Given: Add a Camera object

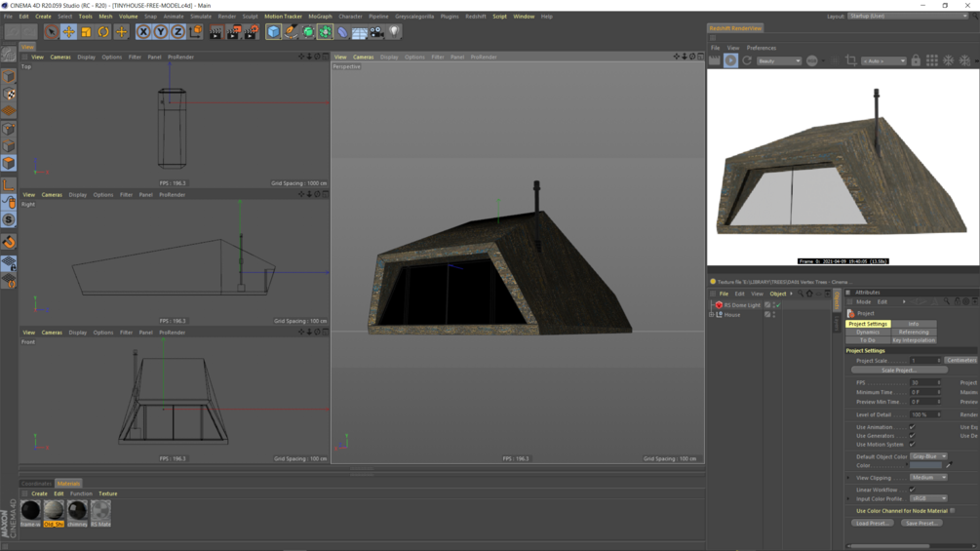Looking at the screenshot, I should [376, 31].
